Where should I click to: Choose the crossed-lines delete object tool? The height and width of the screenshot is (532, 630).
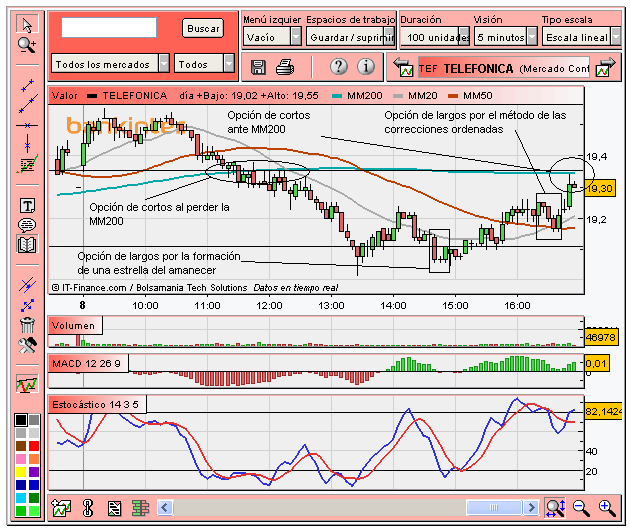(x=27, y=284)
